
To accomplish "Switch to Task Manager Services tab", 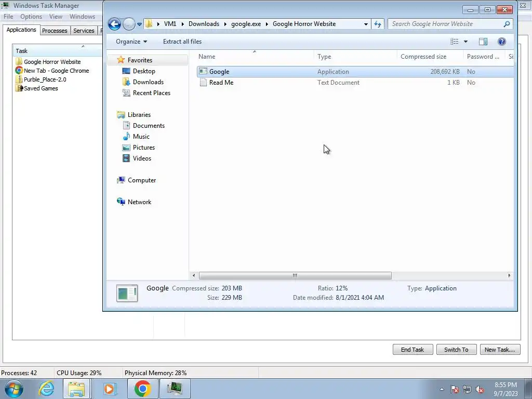I will tap(84, 31).
